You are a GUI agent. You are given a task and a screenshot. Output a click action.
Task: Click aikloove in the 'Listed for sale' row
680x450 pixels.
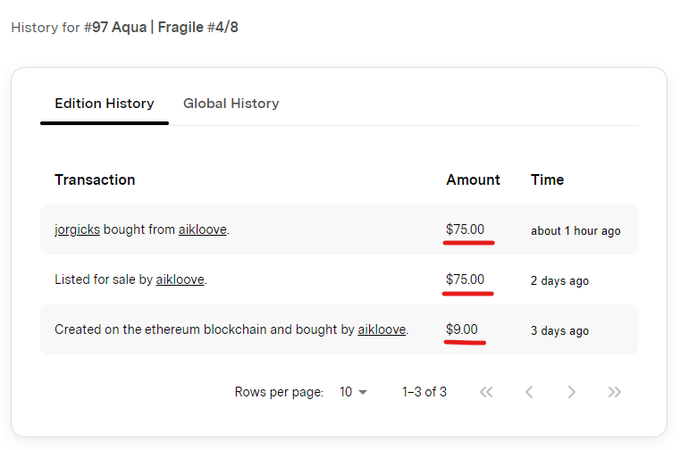click(180, 280)
